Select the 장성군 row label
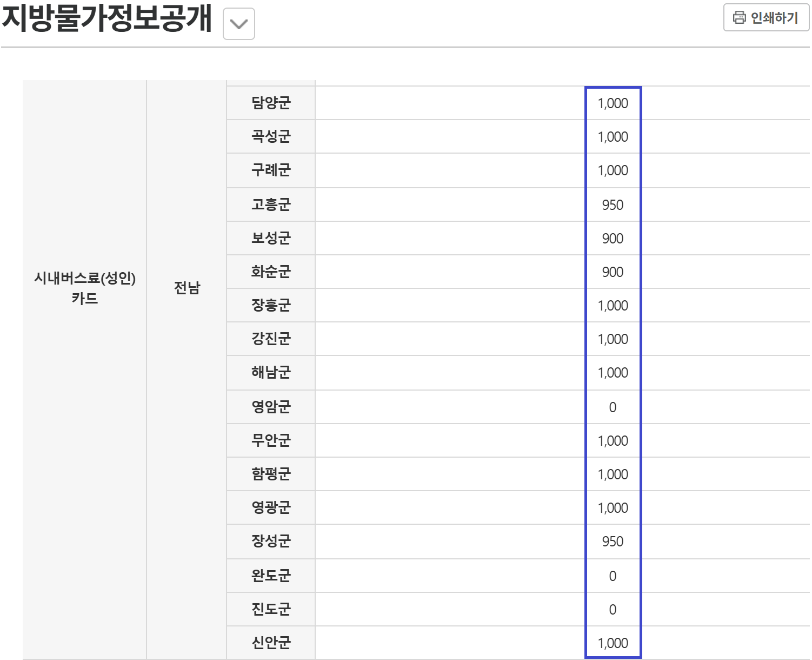The height and width of the screenshot is (660, 812). pyautogui.click(x=271, y=541)
